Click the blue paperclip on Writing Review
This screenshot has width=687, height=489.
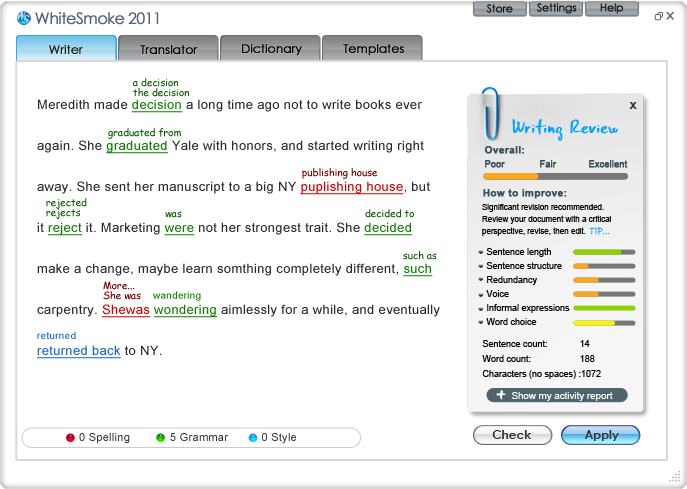(x=490, y=113)
